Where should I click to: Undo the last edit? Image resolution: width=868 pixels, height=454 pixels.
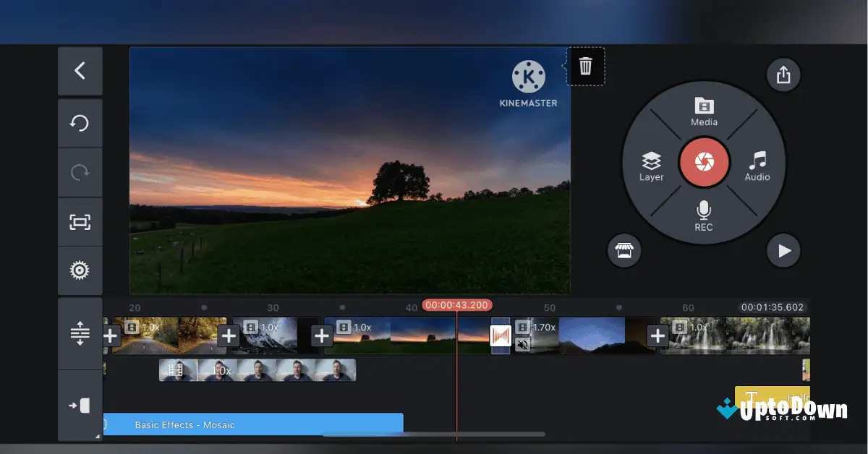point(80,123)
